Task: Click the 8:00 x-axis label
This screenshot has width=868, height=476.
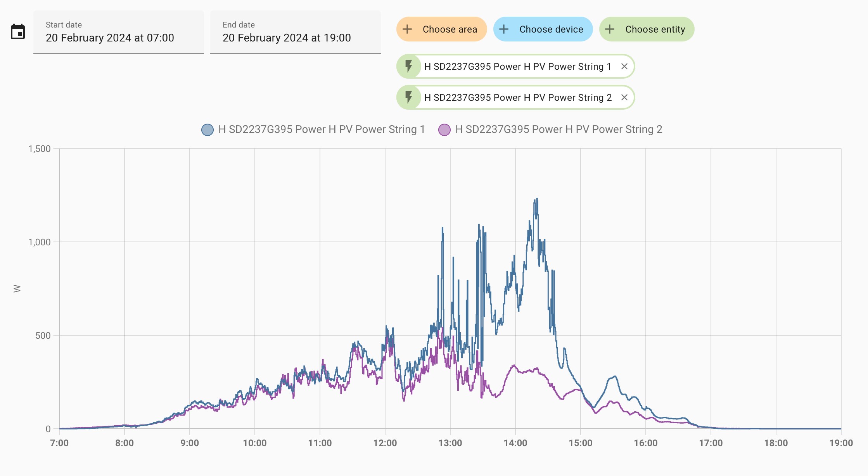Action: [x=124, y=443]
